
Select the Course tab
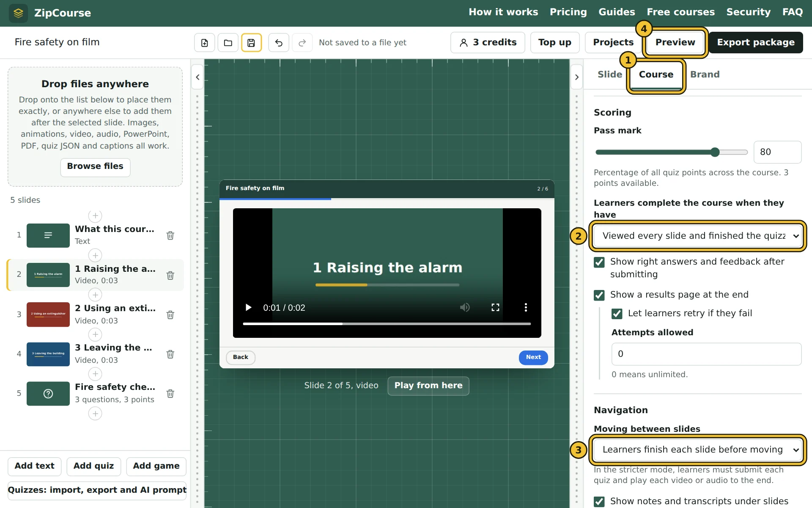[x=656, y=75]
